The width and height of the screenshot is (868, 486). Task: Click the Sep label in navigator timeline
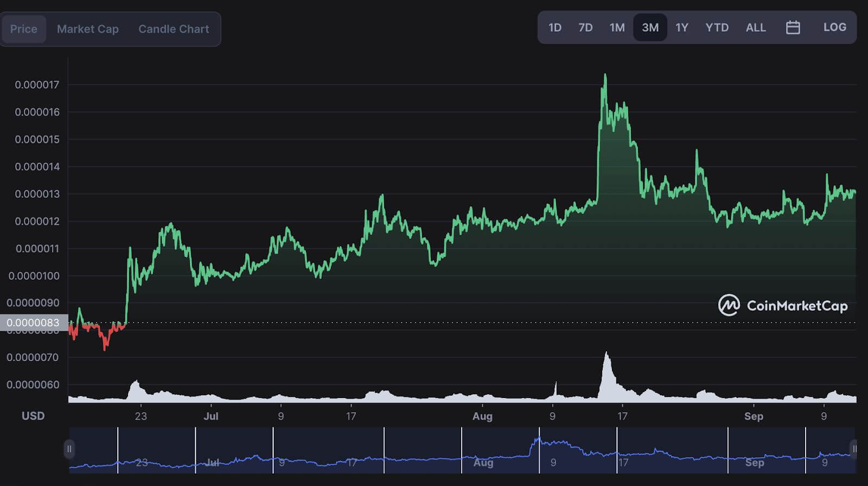(754, 463)
